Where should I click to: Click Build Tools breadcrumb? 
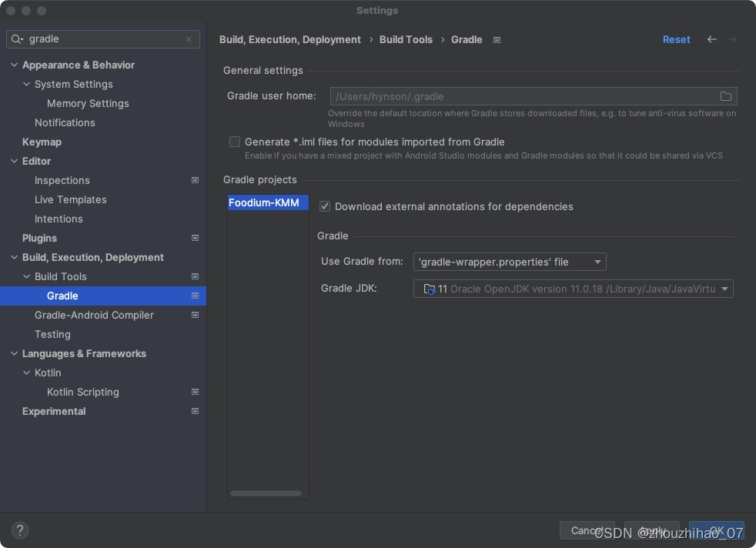(x=406, y=39)
